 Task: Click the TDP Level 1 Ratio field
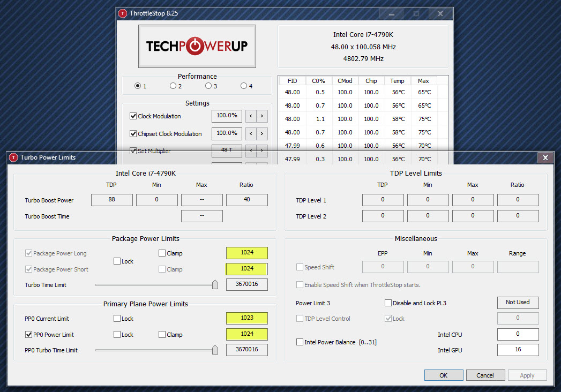[x=518, y=200]
